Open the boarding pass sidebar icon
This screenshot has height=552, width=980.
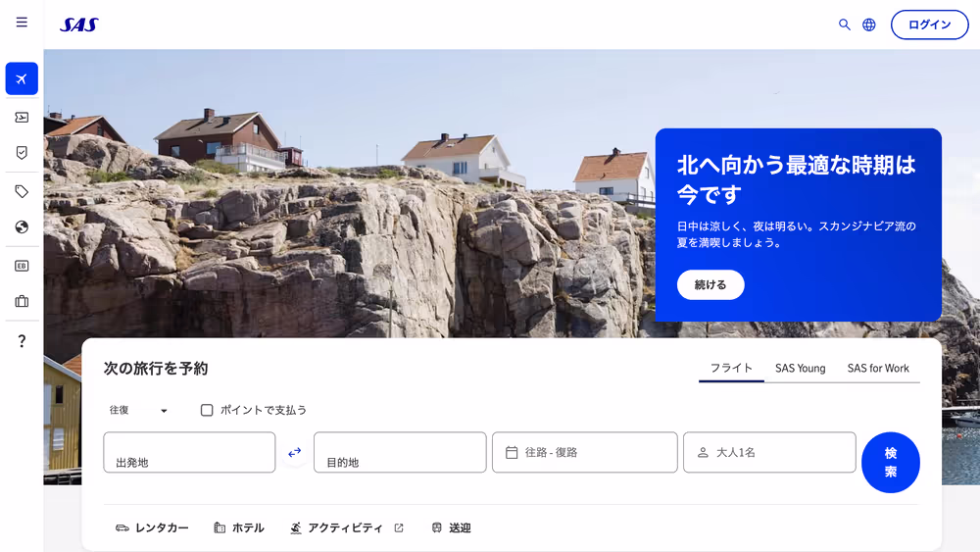coord(22,117)
